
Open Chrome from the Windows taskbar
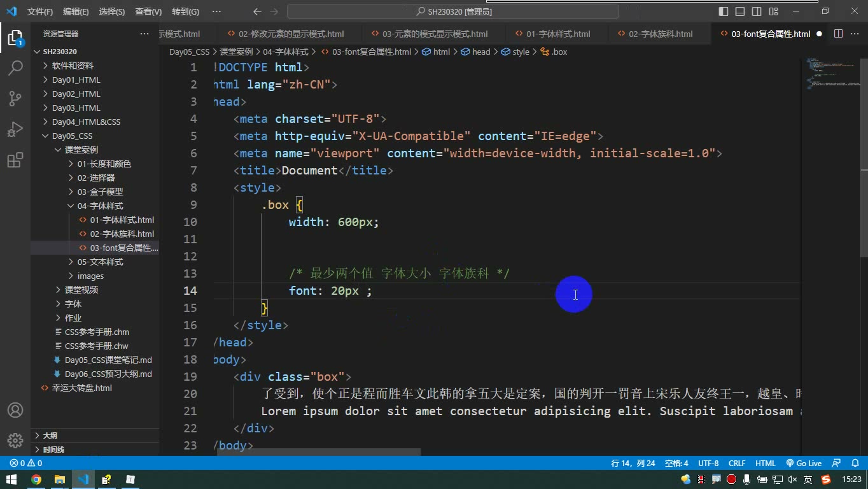coord(36,479)
